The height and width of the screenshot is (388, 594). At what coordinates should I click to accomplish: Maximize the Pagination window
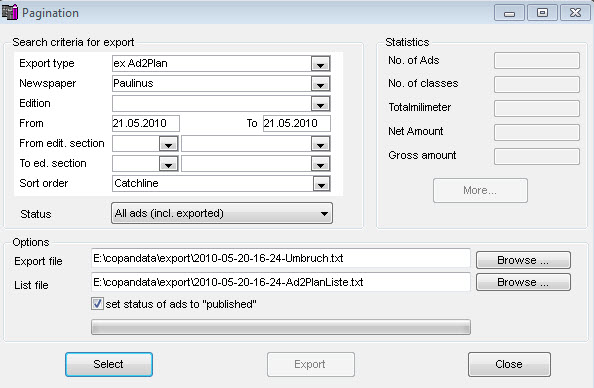point(542,13)
